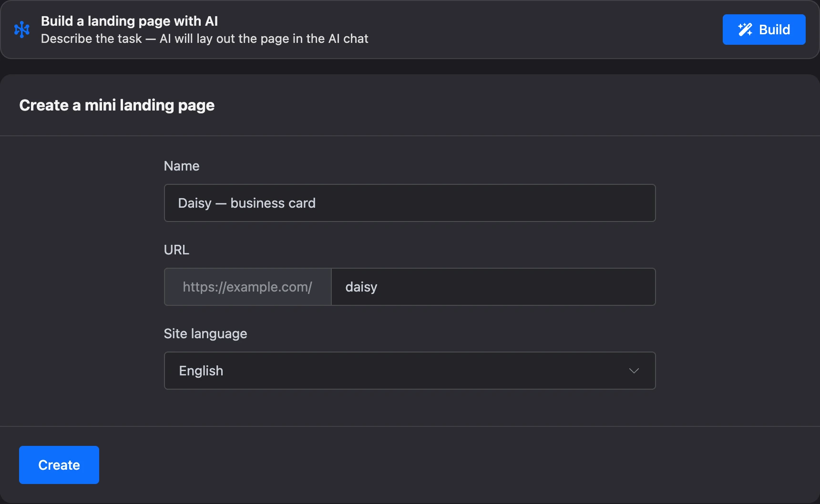Click the https://example.com/ URL prefix
This screenshot has width=820, height=504.
pos(247,287)
